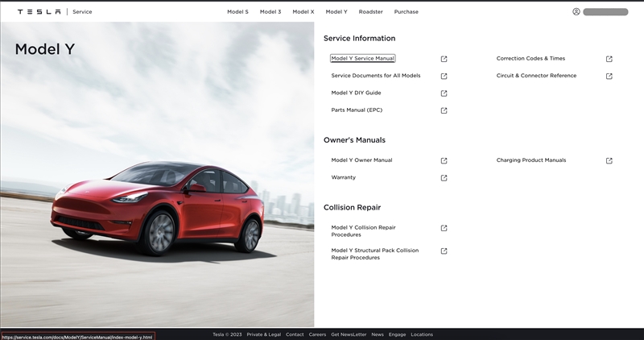644x340 pixels.
Task: Click external link icon beside Model Y Owner Manual
Action: (444, 161)
